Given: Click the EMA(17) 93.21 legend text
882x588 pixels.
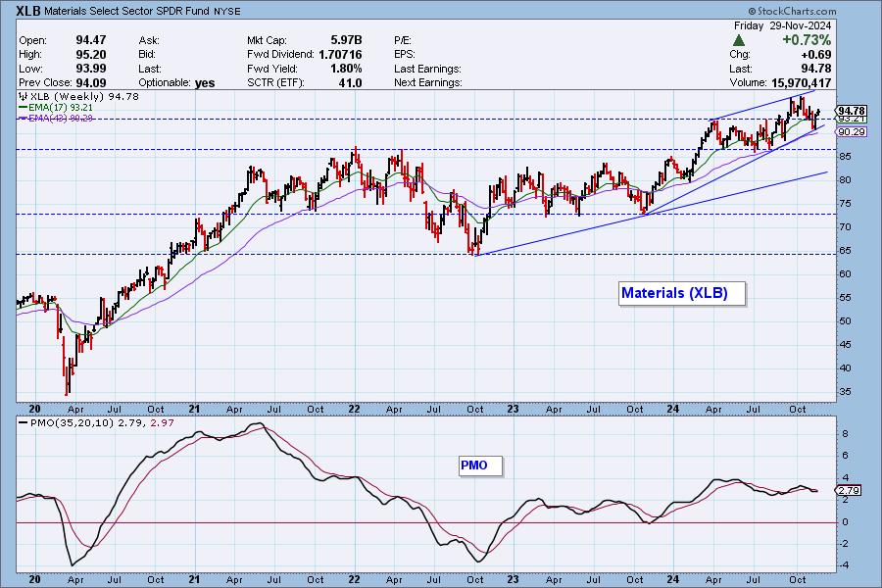Looking at the screenshot, I should tap(61, 107).
